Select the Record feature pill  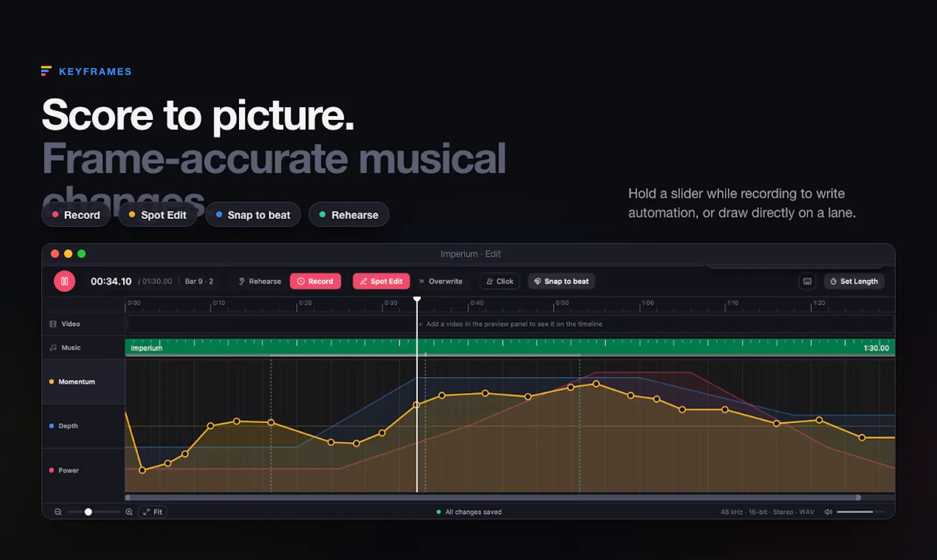[76, 215]
